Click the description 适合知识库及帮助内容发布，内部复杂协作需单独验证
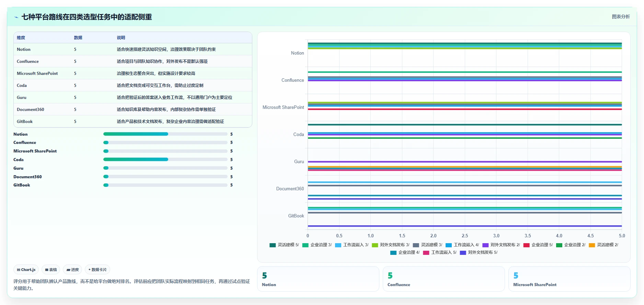The height and width of the screenshot is (305, 644). tap(166, 110)
